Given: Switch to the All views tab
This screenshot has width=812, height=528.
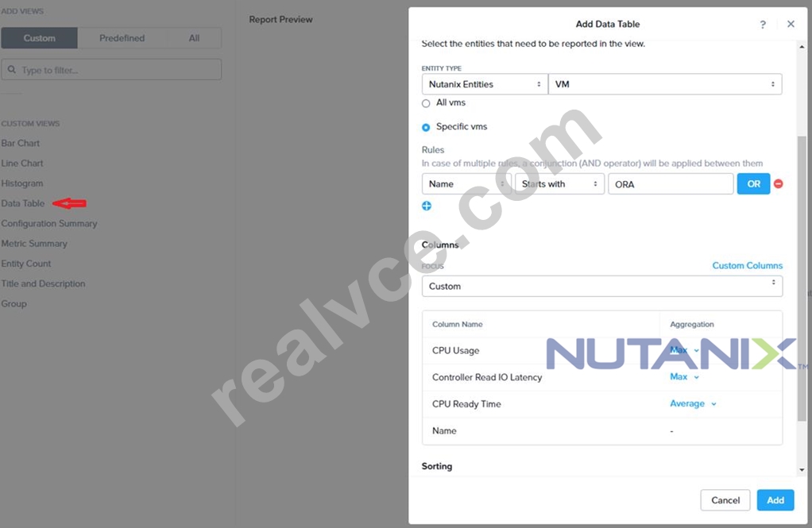Looking at the screenshot, I should (x=194, y=38).
